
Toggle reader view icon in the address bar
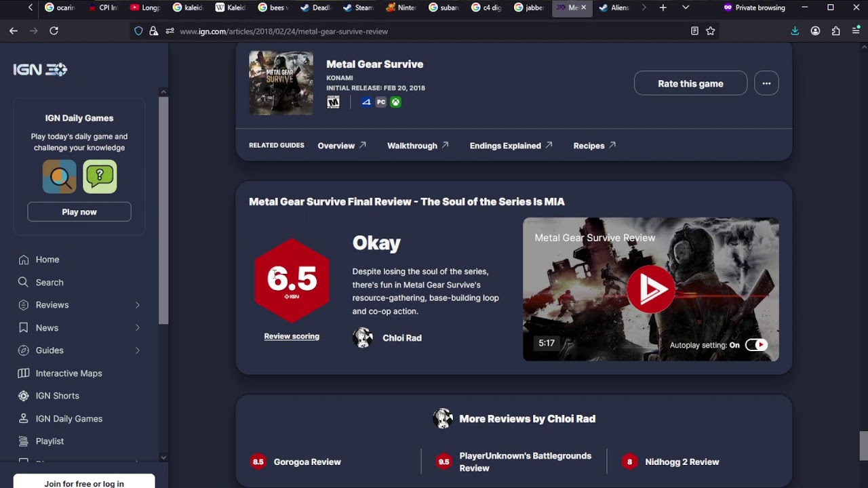click(x=694, y=30)
